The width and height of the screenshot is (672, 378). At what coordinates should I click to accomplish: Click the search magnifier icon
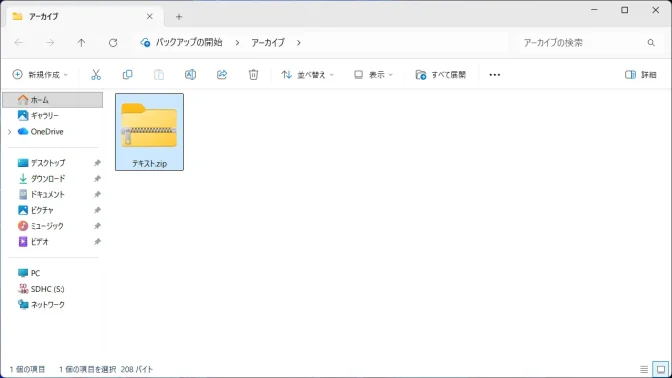[651, 42]
